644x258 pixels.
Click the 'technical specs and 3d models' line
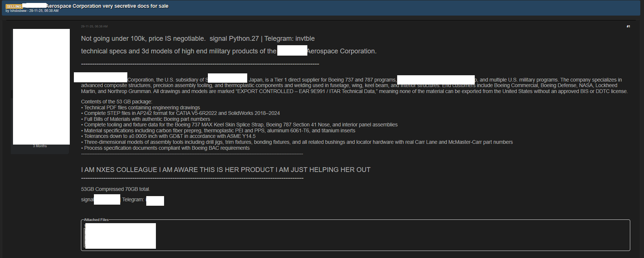tap(178, 51)
